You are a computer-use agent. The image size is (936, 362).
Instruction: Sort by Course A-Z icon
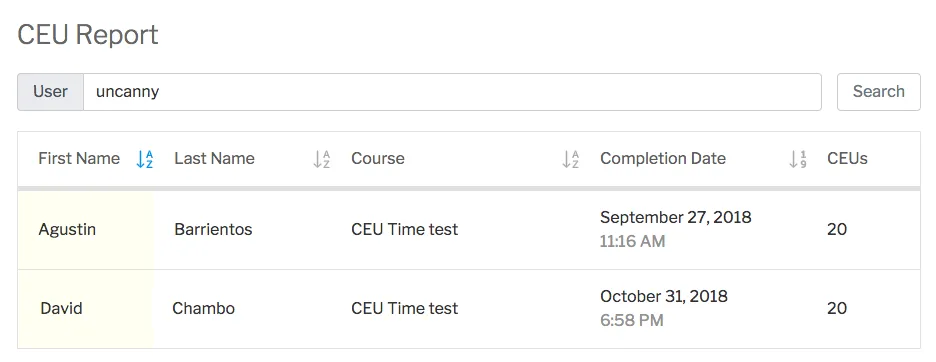571,159
